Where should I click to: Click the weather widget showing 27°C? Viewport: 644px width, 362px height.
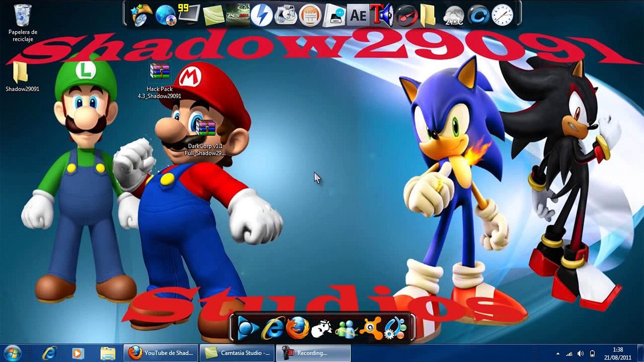(x=454, y=17)
